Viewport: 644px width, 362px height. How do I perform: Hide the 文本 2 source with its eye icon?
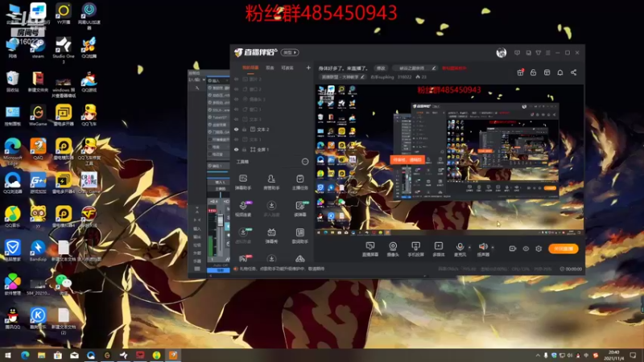(x=236, y=130)
